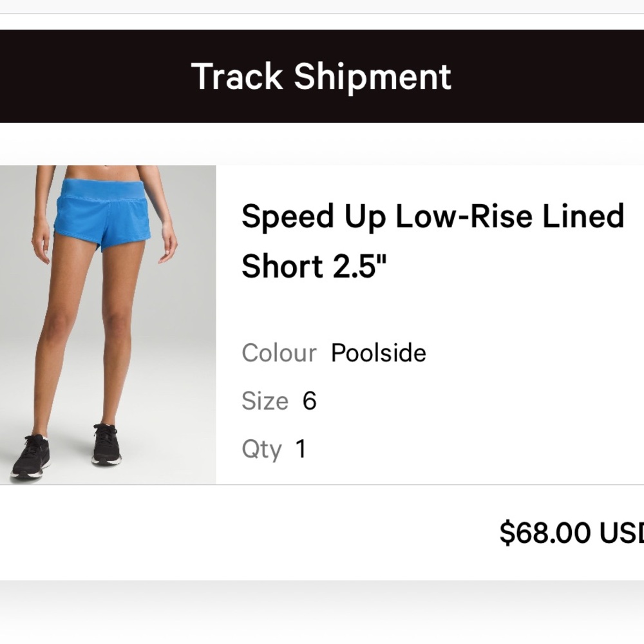Screen dimensions: 644x644
Task: Click the Qty label
Action: [261, 449]
